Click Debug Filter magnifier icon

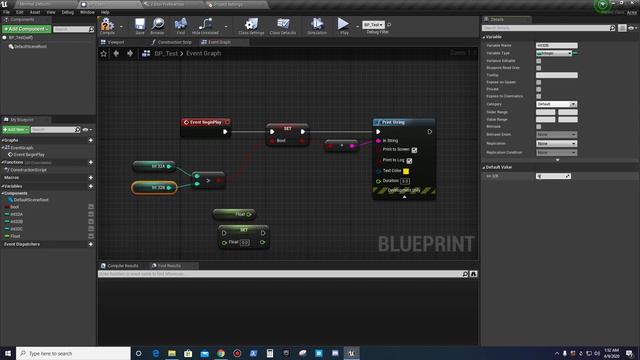click(x=389, y=25)
